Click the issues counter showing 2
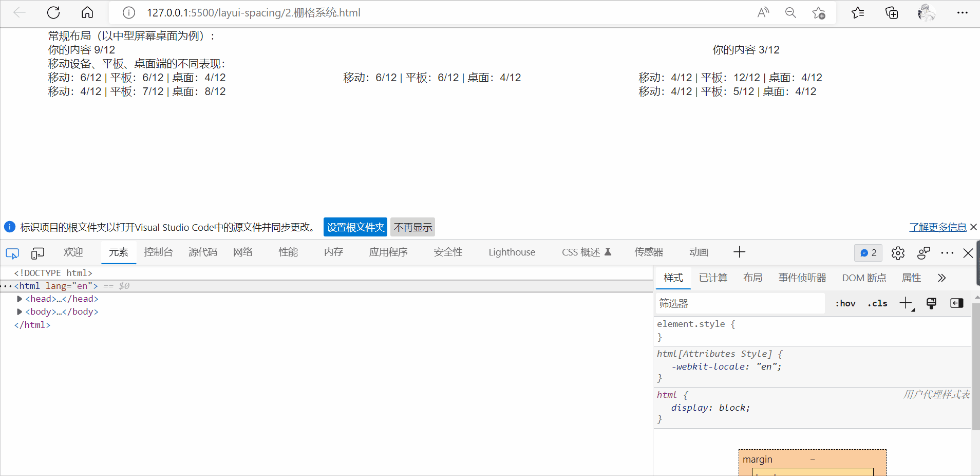This screenshot has height=476, width=980. [868, 253]
